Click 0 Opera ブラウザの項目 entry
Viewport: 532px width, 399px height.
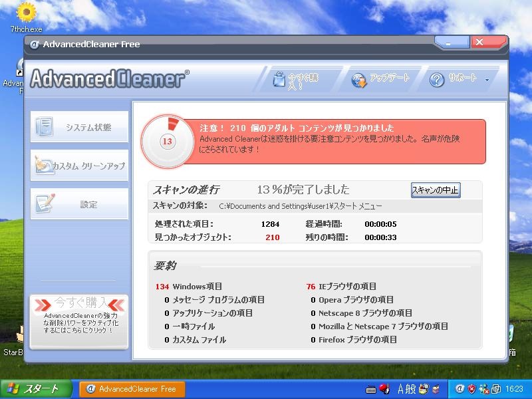[x=352, y=300]
